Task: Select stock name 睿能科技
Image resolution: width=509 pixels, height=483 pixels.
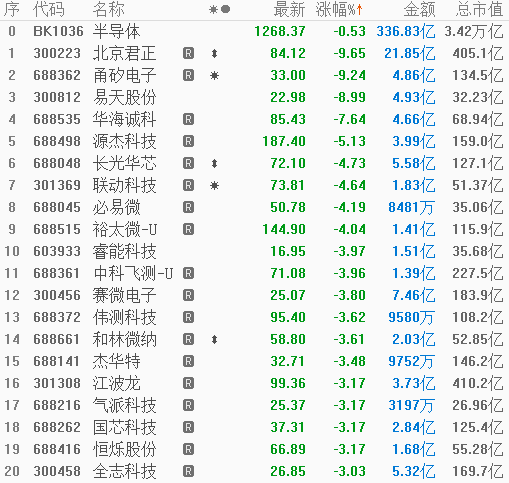Action: (x=124, y=251)
